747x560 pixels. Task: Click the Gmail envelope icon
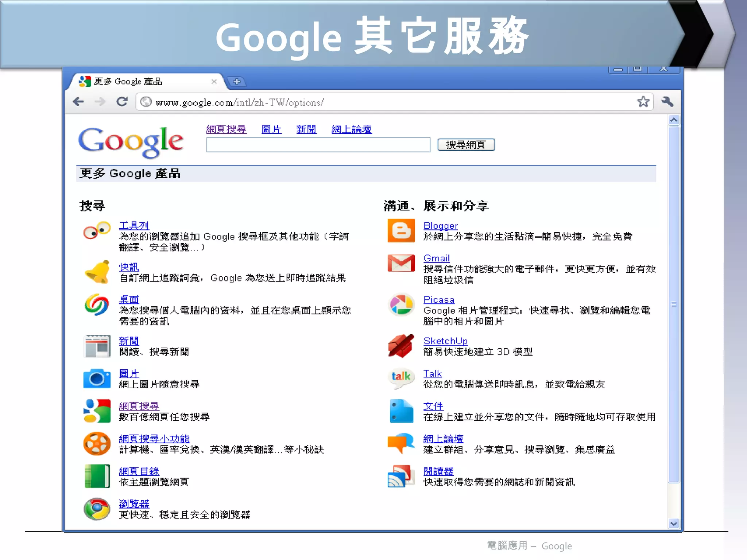[401, 263]
